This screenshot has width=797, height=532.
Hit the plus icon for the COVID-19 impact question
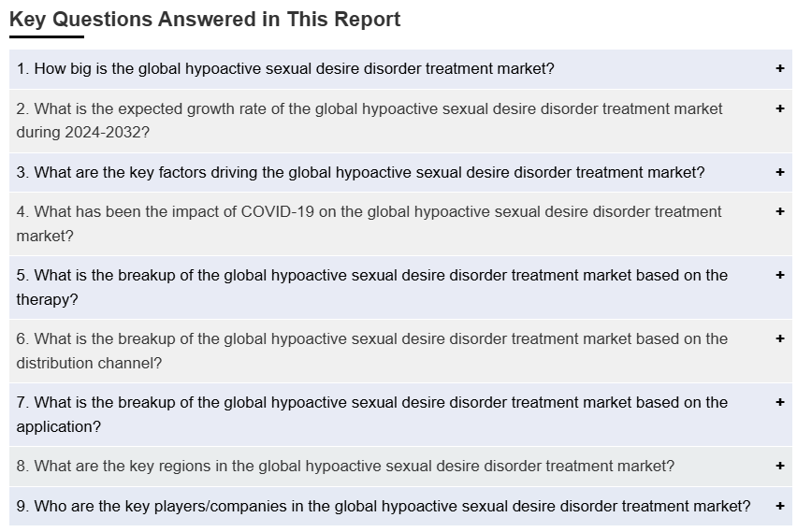coord(779,211)
